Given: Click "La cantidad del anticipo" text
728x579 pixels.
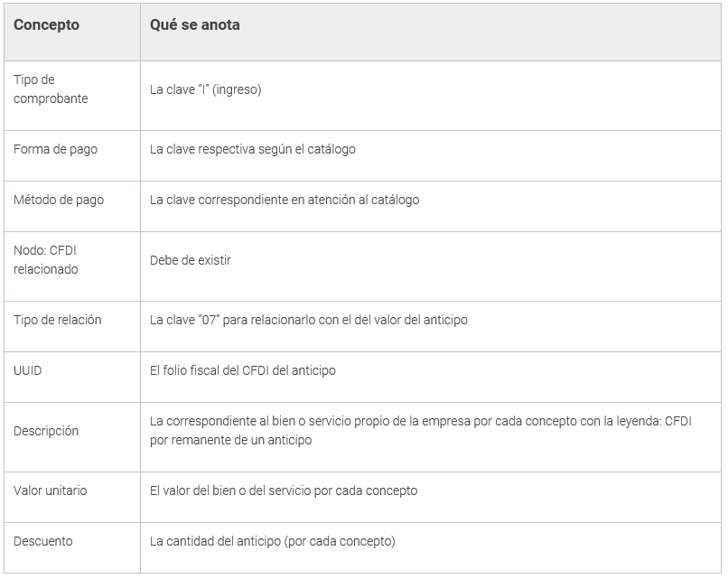Looking at the screenshot, I should [272, 541].
